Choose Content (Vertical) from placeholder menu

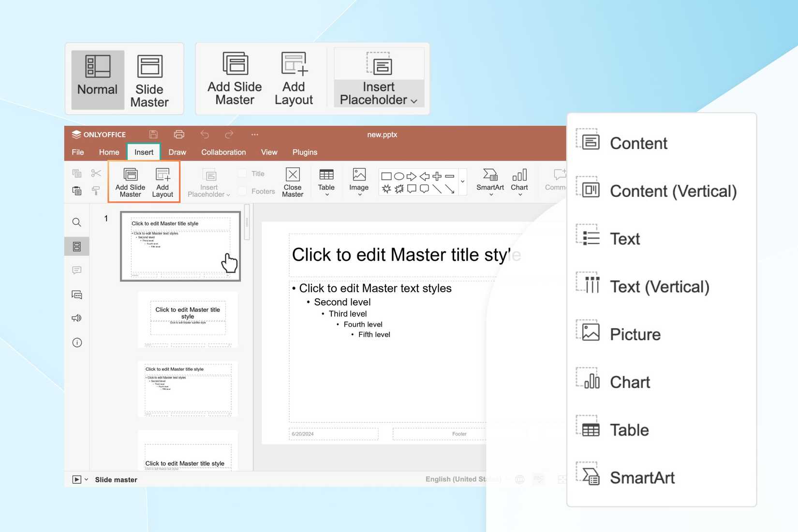(661, 191)
